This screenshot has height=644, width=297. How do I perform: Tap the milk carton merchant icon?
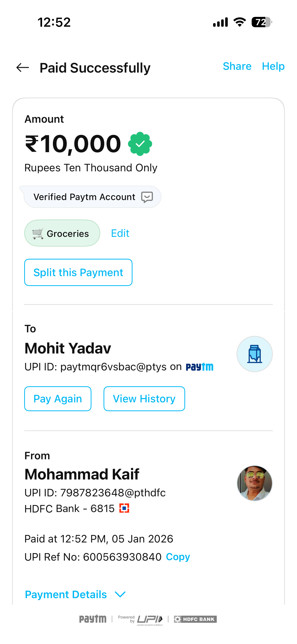(254, 354)
